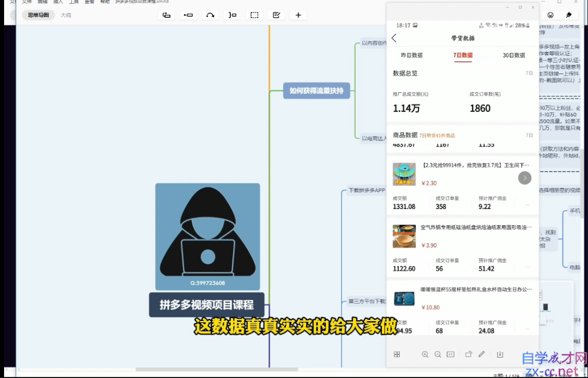Click the 51.42 commission value
Viewport: 588px width, 378px height.
click(x=486, y=268)
